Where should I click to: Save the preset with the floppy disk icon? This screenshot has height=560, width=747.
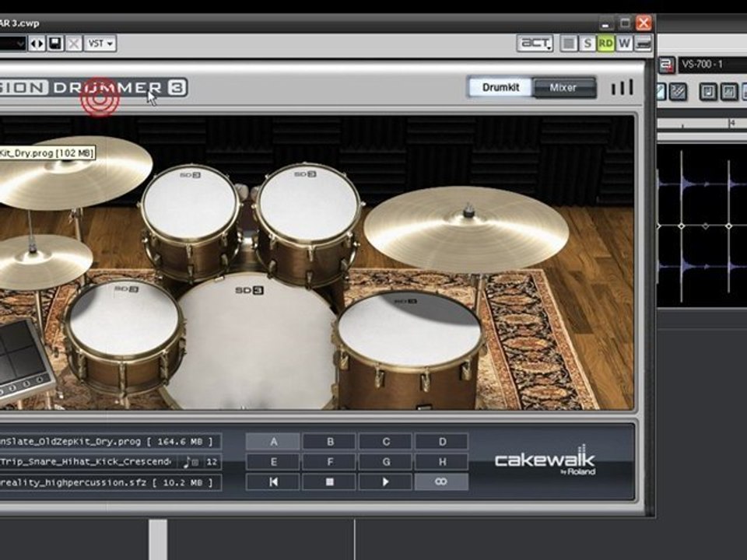pos(55,44)
